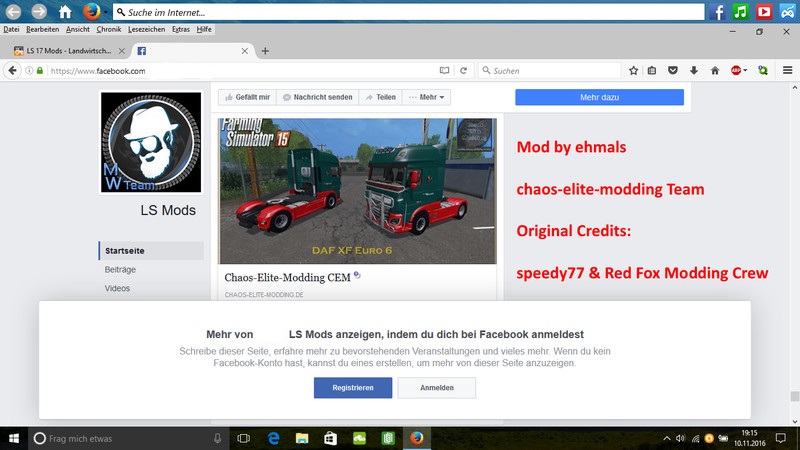Toggle reader view icon in address bar
This screenshot has width=800, height=450.
tap(444, 70)
